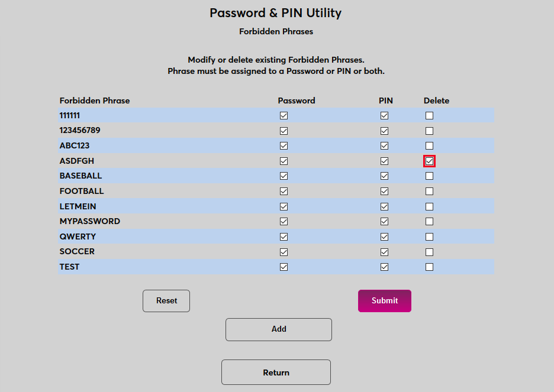The image size is (554, 392).
Task: Uncheck the PIN checkbox for ABC123
Action: pyautogui.click(x=384, y=145)
